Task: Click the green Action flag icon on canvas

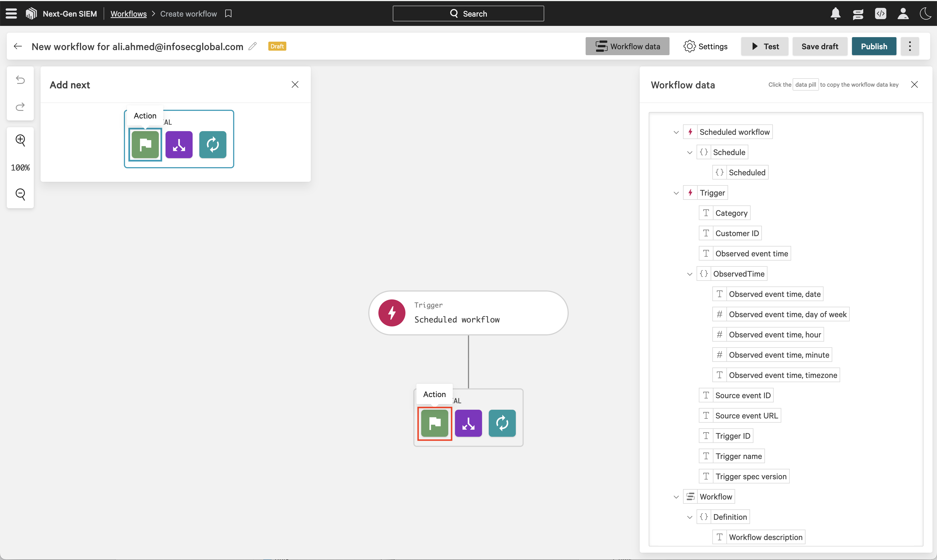Action: 434,423
